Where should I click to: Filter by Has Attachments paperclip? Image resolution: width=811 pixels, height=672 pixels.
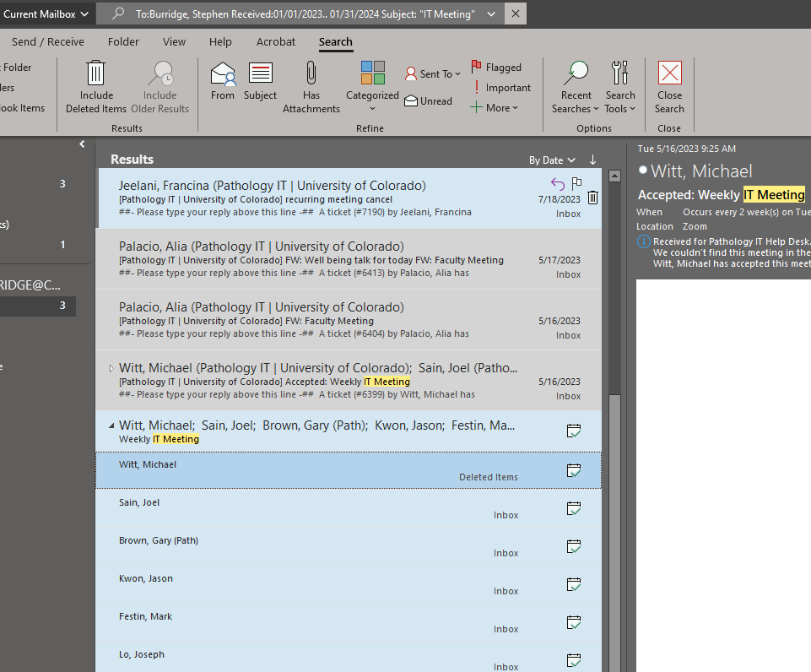tap(311, 73)
